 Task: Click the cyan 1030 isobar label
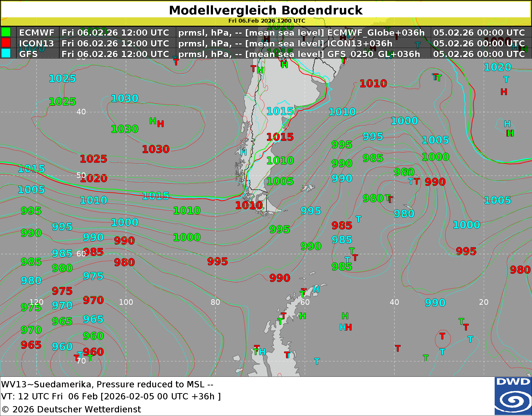click(x=125, y=98)
